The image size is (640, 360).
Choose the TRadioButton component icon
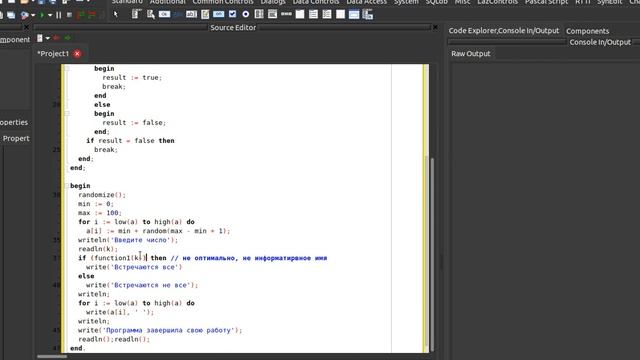(246, 14)
